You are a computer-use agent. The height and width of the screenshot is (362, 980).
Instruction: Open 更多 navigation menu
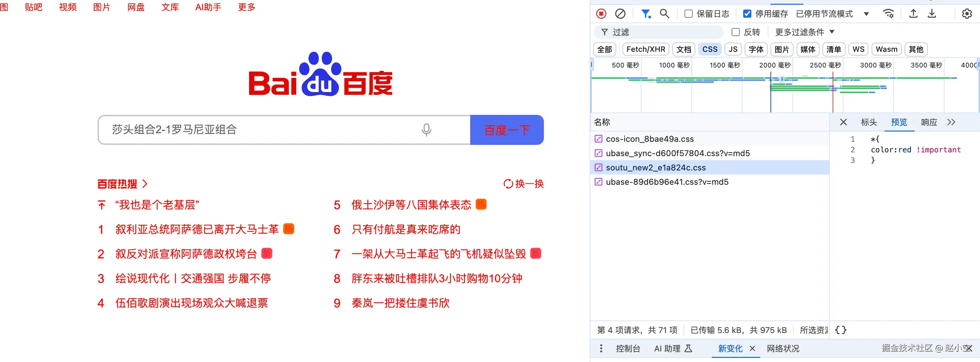pyautogui.click(x=246, y=7)
